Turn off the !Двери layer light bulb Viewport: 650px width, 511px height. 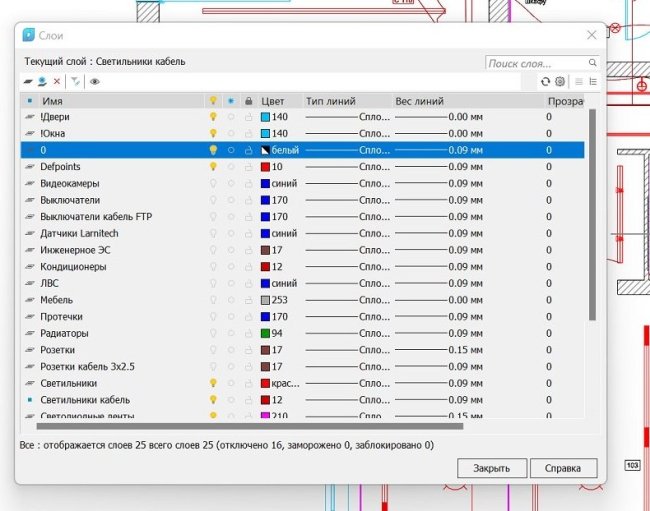point(212,117)
